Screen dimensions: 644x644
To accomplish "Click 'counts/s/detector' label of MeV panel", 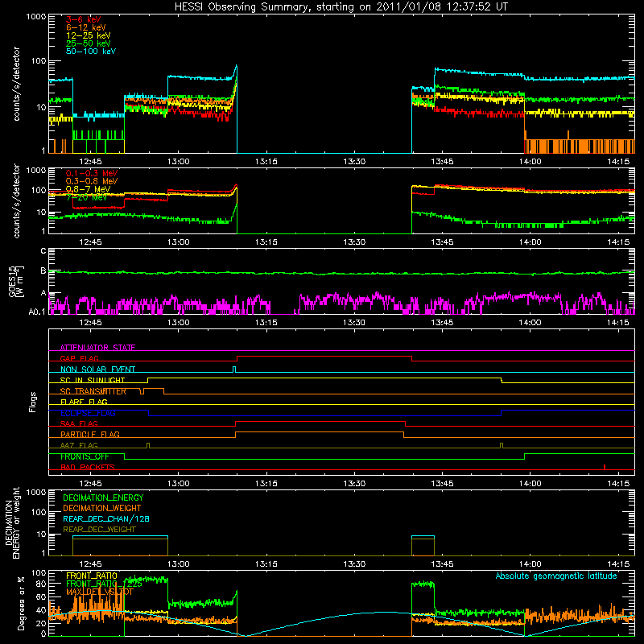I will click(16, 200).
